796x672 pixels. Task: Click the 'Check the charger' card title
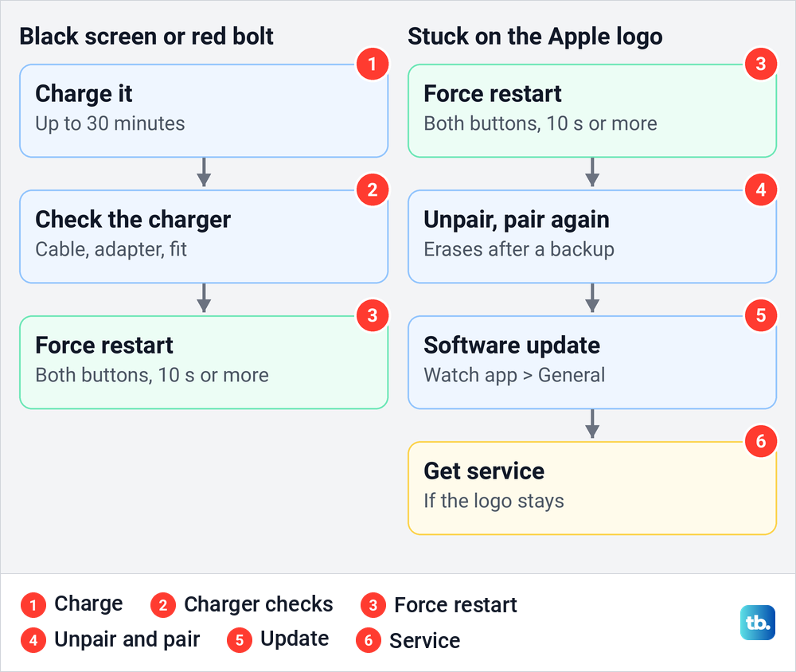click(133, 220)
